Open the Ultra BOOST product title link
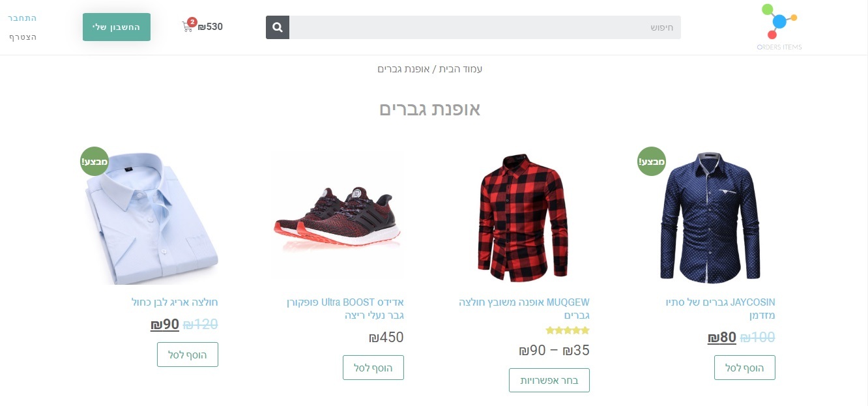The height and width of the screenshot is (406, 868). 345,309
